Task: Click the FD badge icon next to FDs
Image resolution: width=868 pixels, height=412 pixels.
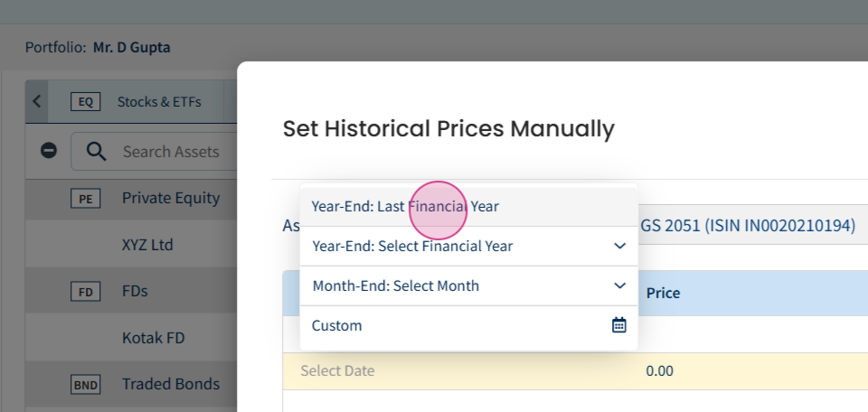Action: 85,291
